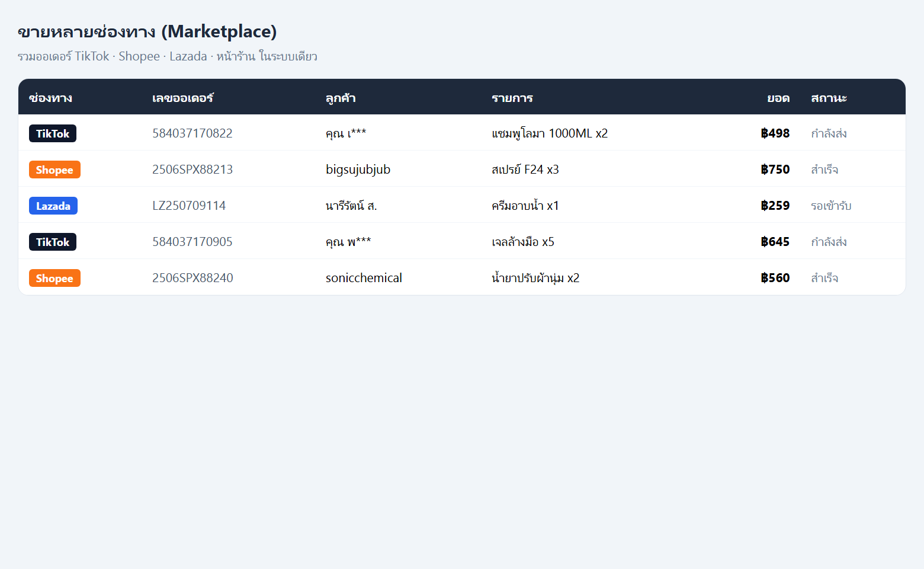
Task: Select TikTok badge for order 584037170905
Action: coord(53,242)
